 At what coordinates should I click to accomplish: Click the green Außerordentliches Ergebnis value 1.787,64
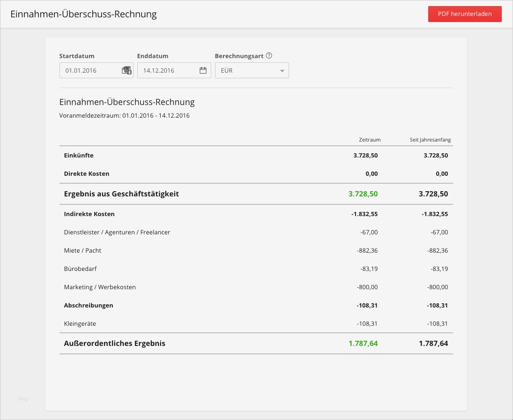[x=364, y=343]
